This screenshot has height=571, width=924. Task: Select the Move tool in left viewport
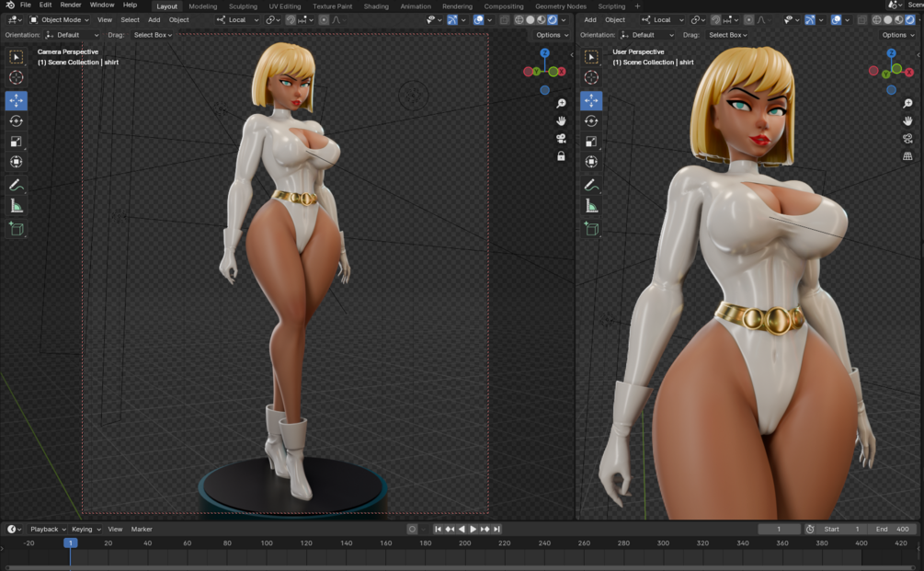coord(16,101)
